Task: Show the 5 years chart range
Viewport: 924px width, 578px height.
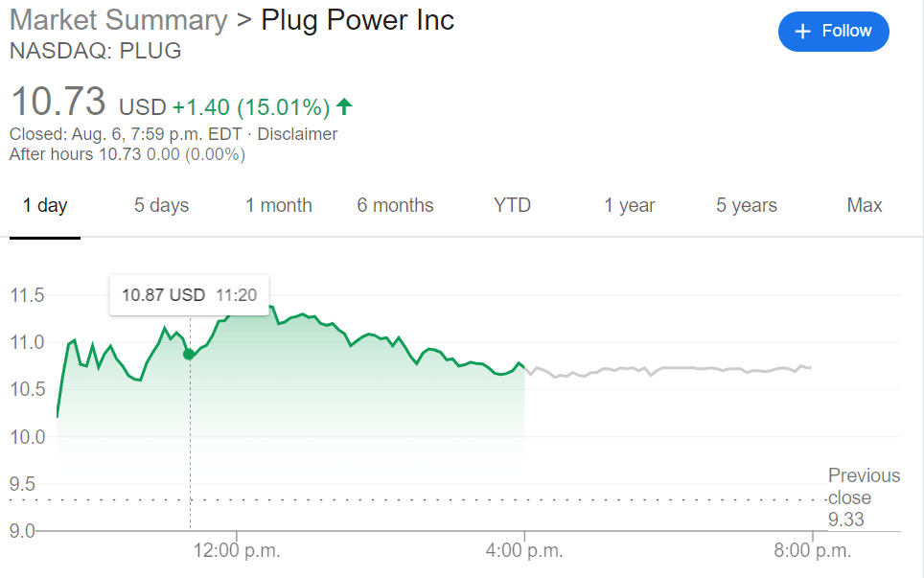Action: click(746, 205)
